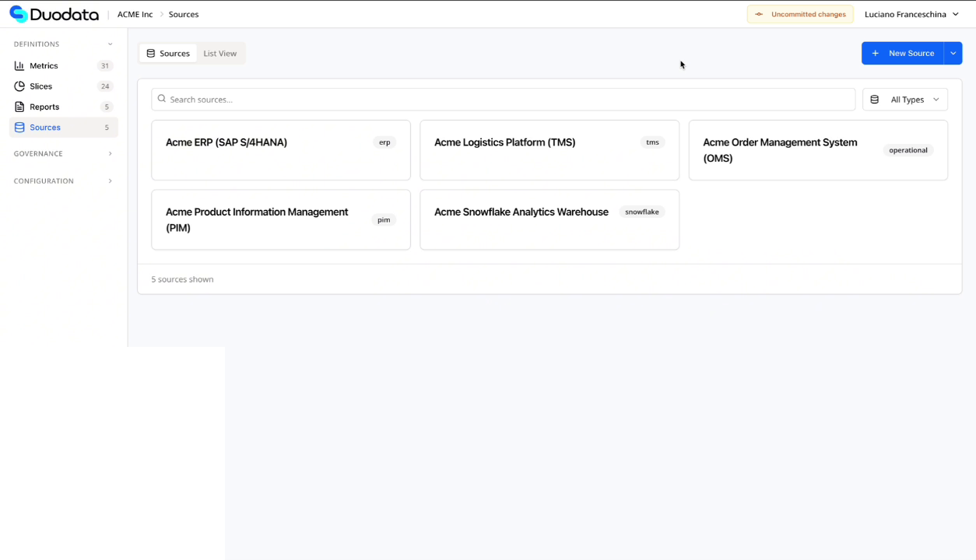
Task: Click the Metrics bar chart icon
Action: [x=19, y=66]
